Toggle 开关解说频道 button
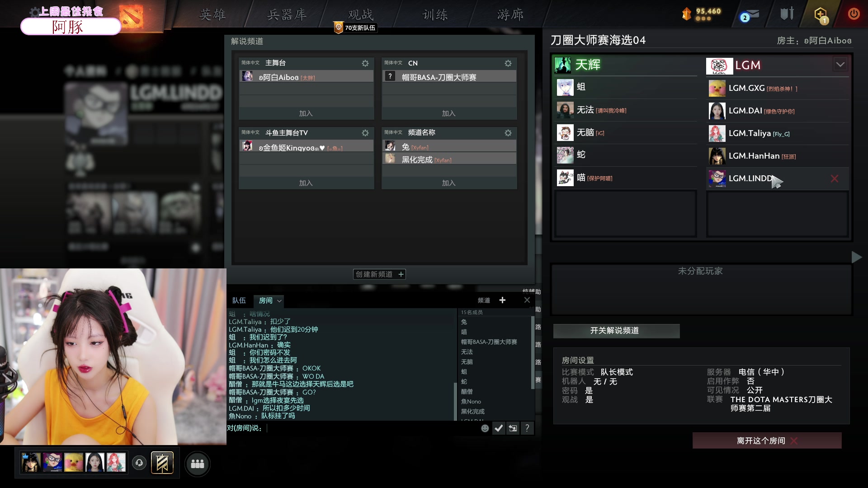 616,331
